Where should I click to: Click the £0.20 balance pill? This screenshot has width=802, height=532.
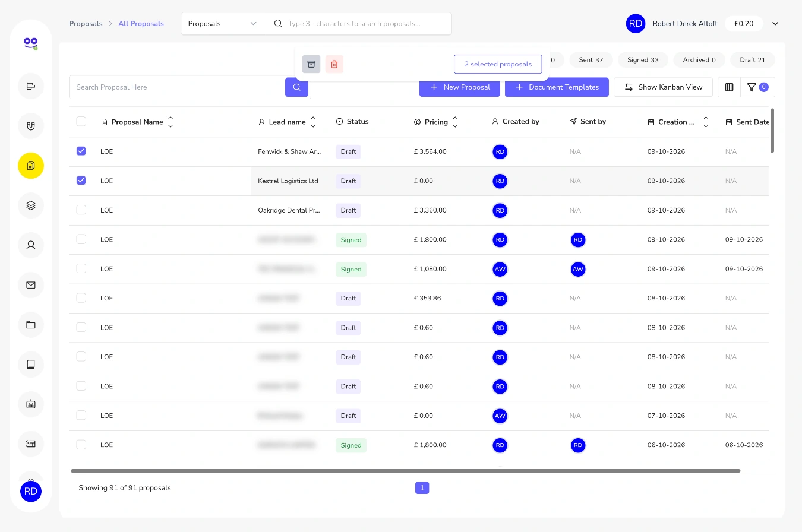point(744,24)
